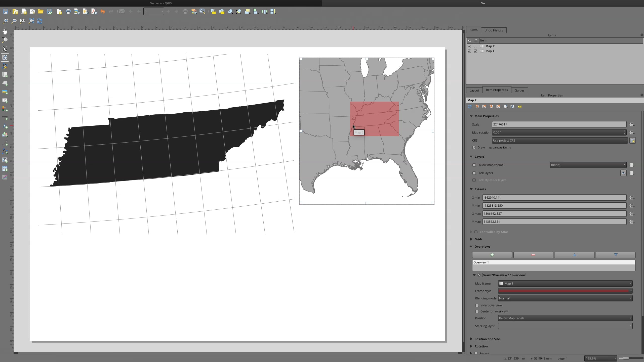Collapse the Extents section
644x362 pixels.
(471, 189)
